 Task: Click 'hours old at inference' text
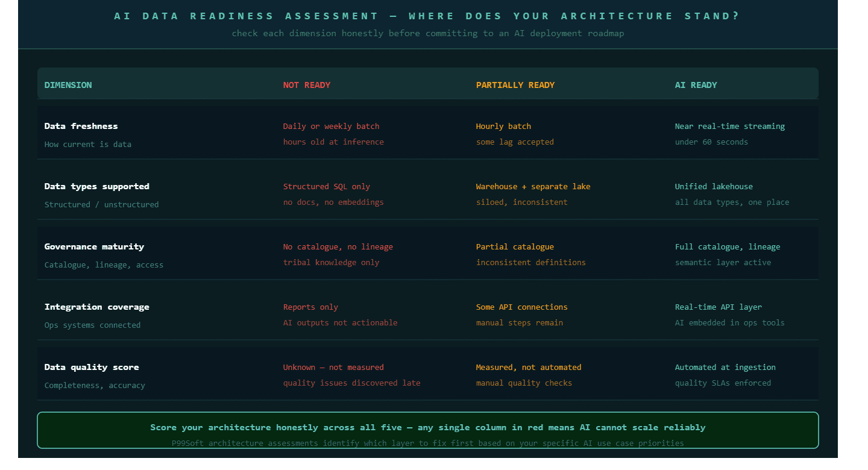click(x=333, y=142)
